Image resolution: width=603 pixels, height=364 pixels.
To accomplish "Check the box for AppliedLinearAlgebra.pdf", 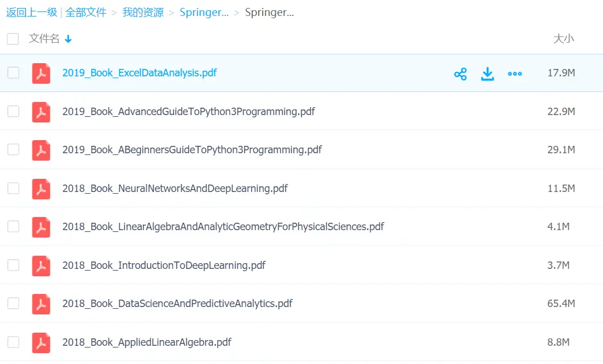I will tap(14, 342).
